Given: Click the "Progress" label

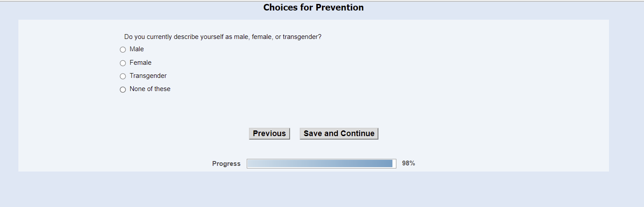Looking at the screenshot, I should [226, 164].
